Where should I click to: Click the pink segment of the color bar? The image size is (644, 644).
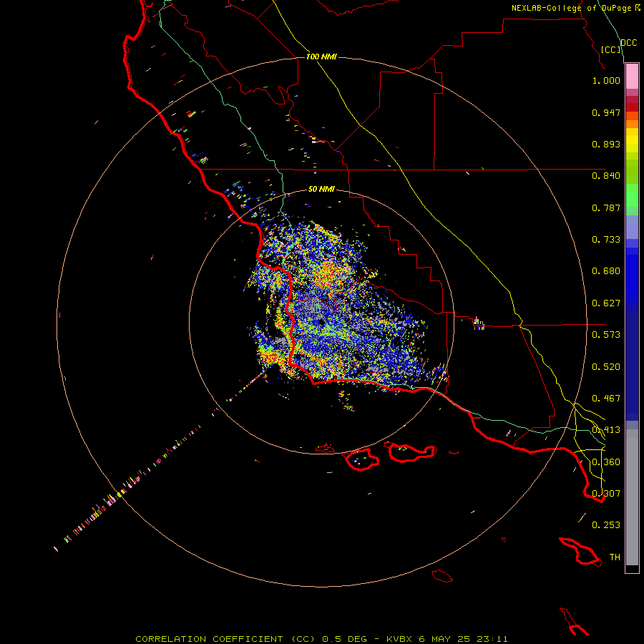tap(632, 77)
